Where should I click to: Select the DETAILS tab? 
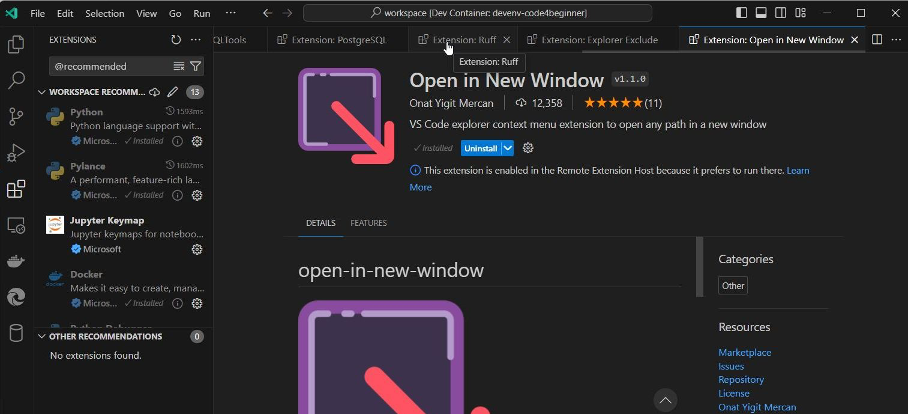321,223
